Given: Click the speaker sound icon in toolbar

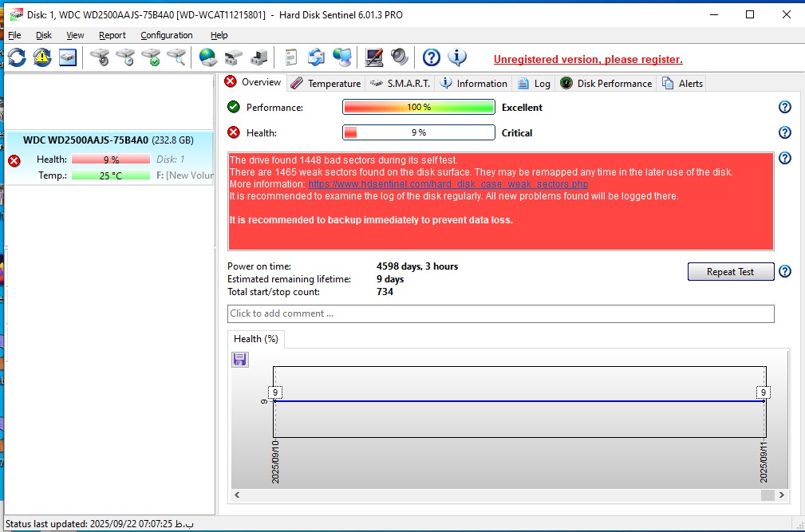Looking at the screenshot, I should coord(399,57).
